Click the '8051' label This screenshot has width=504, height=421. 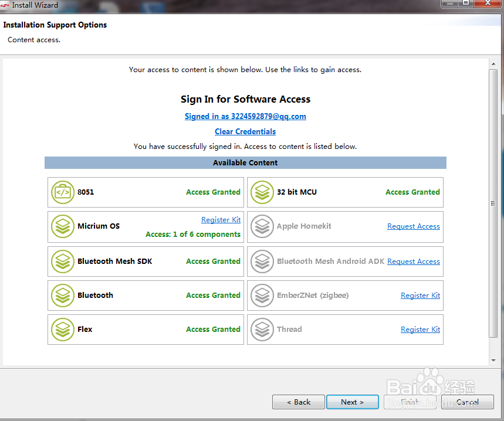click(x=86, y=192)
